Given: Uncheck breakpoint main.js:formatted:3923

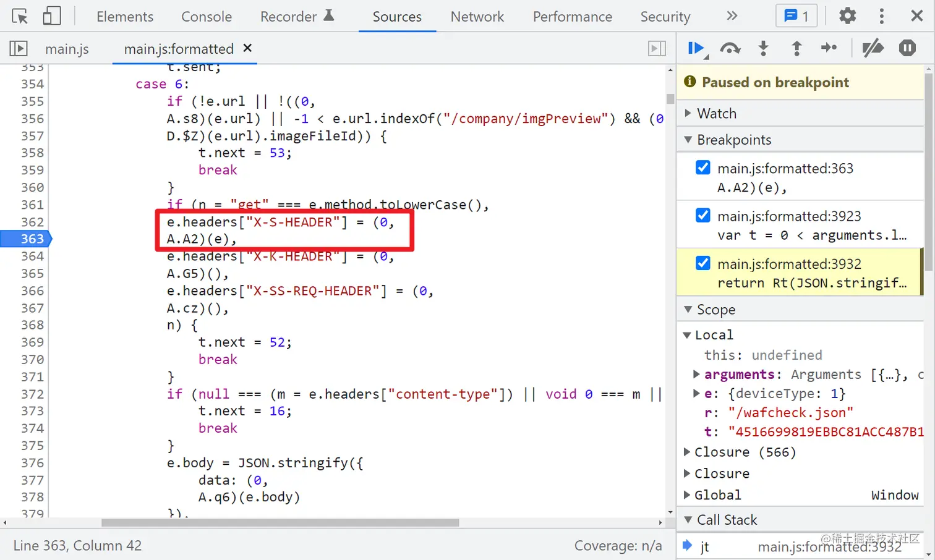Looking at the screenshot, I should click(x=703, y=215).
